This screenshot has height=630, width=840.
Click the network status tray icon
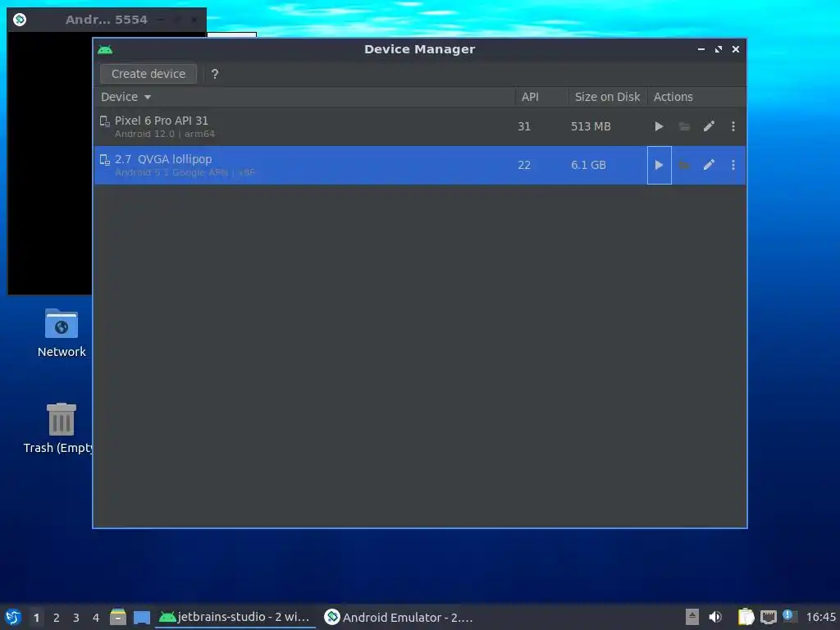click(x=769, y=617)
